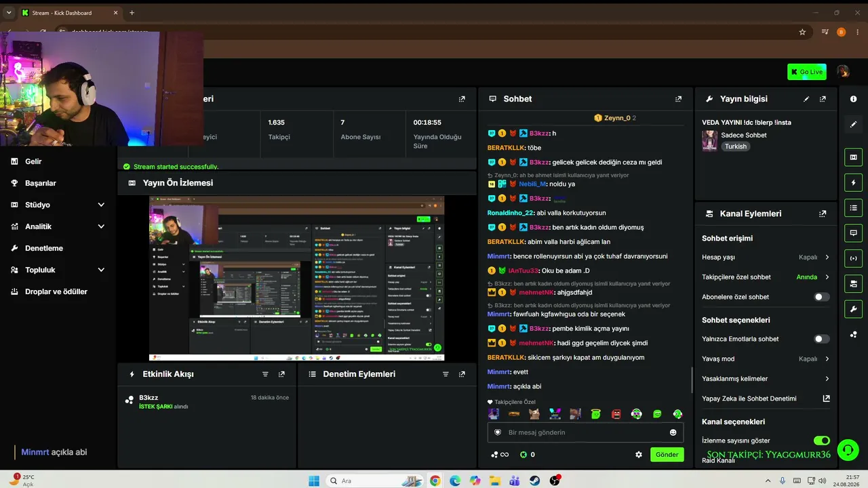Image resolution: width=868 pixels, height=488 pixels.
Task: Toggle activity feed lightning icon in right sidebar
Action: pyautogui.click(x=853, y=183)
